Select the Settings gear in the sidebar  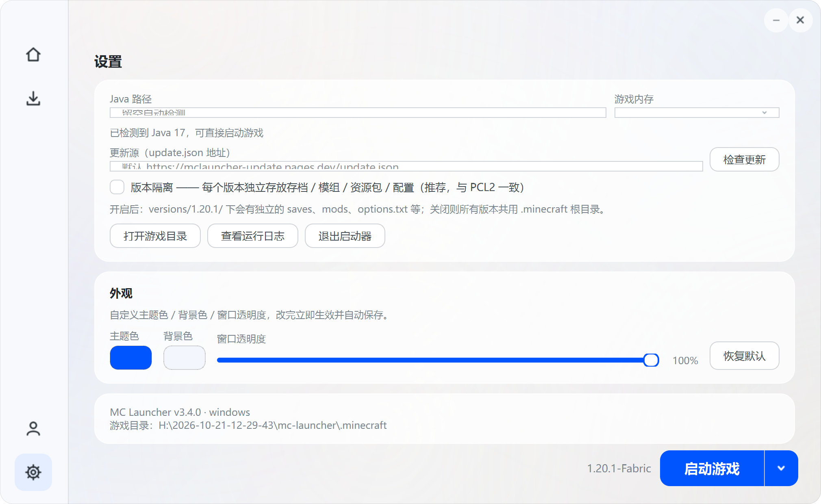pos(33,472)
